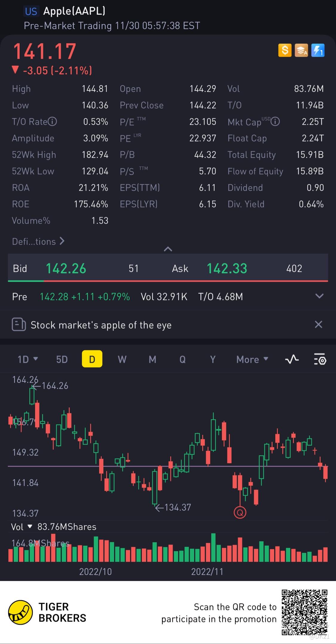
Task: Switch to the Y yearly chart tab
Action: [213, 359]
